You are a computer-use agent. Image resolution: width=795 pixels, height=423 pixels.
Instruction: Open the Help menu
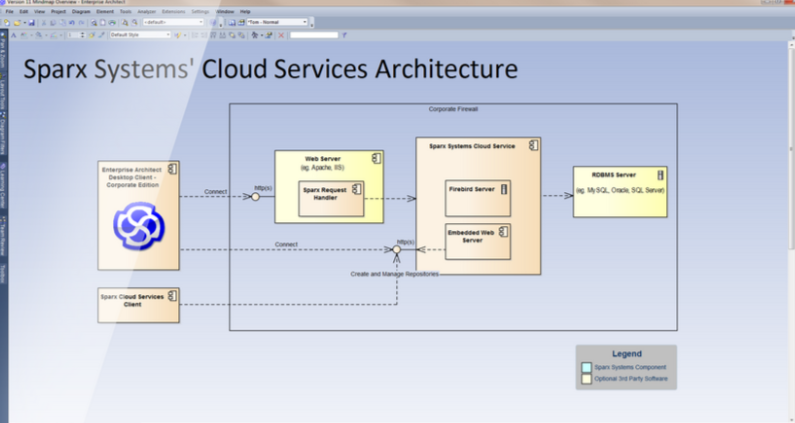click(245, 11)
